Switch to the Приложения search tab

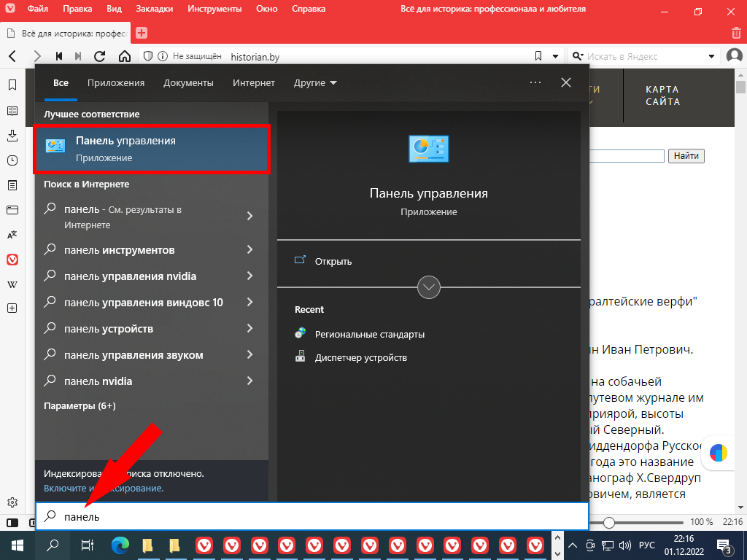pyautogui.click(x=116, y=83)
